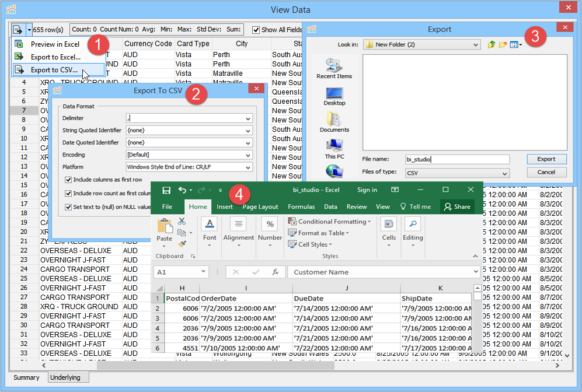Switch to the Review ribbon tab

click(x=356, y=207)
